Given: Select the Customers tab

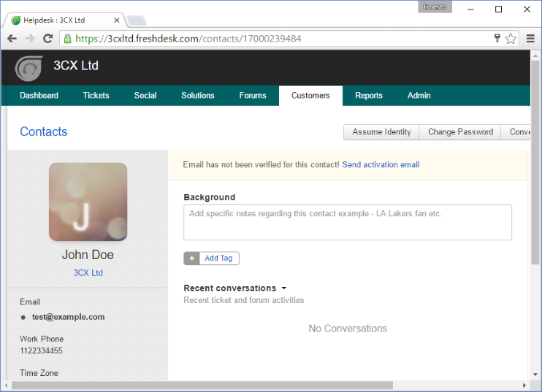Looking at the screenshot, I should (310, 96).
